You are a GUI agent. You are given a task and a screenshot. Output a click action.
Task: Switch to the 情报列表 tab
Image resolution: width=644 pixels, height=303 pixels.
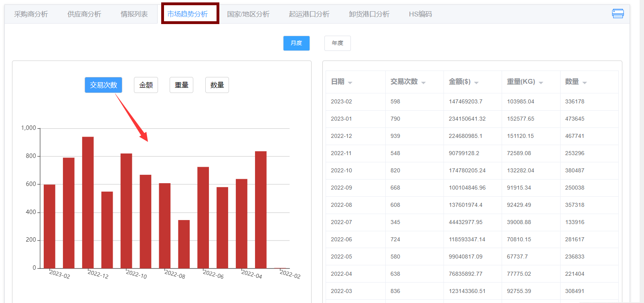pos(134,14)
